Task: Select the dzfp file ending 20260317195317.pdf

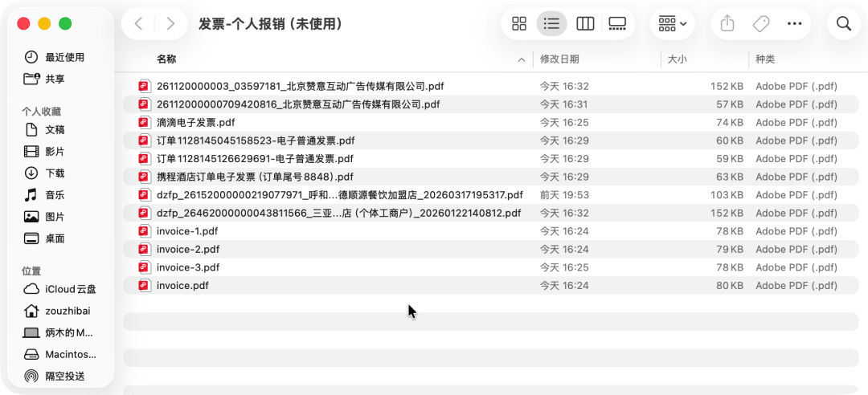Action: pyautogui.click(x=490, y=195)
